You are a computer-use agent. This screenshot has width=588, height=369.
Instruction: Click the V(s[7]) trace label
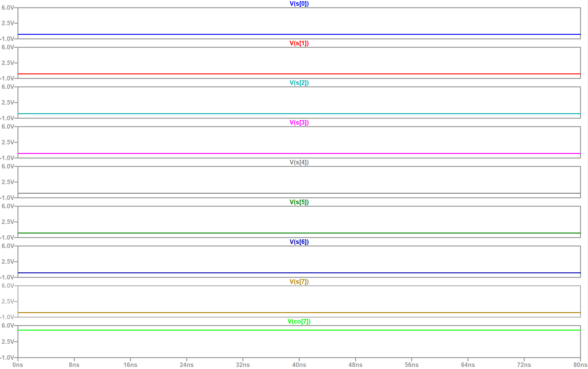(299, 282)
